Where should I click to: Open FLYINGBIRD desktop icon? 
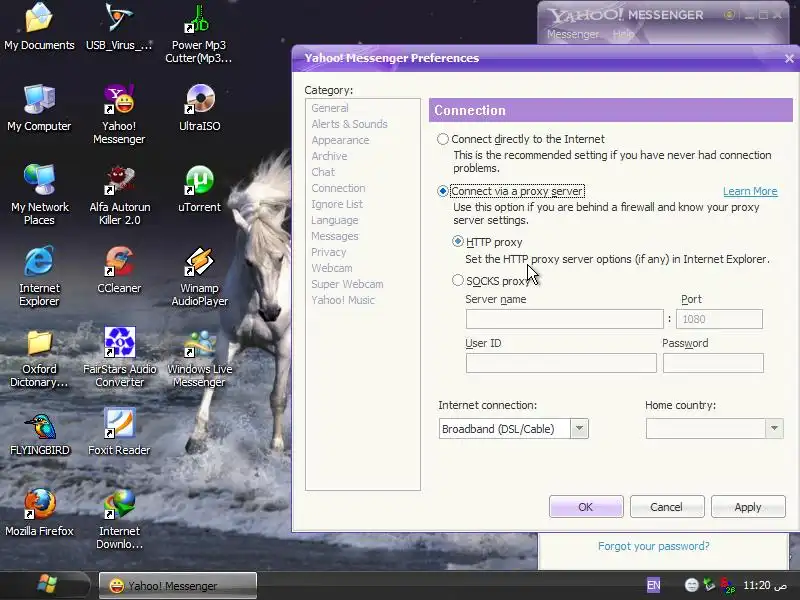coord(40,433)
